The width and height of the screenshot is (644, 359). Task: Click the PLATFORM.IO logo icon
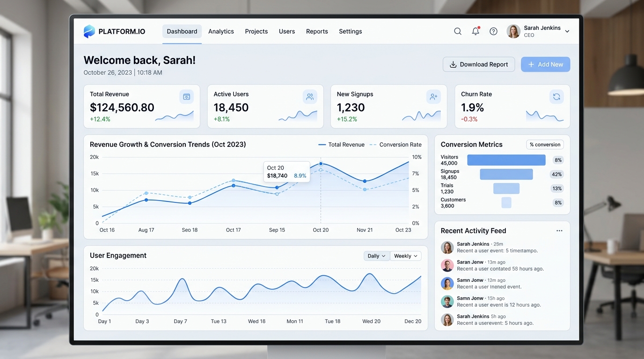[x=89, y=31]
